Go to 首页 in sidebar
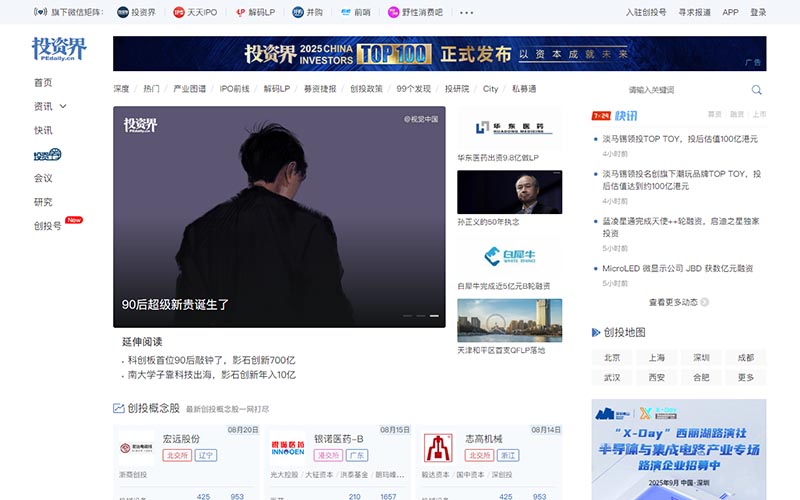 tap(43, 83)
